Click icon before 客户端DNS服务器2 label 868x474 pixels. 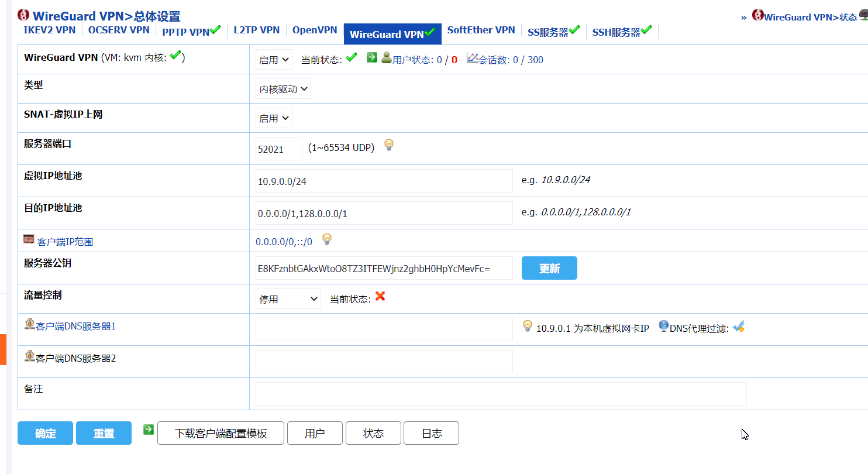coord(30,355)
